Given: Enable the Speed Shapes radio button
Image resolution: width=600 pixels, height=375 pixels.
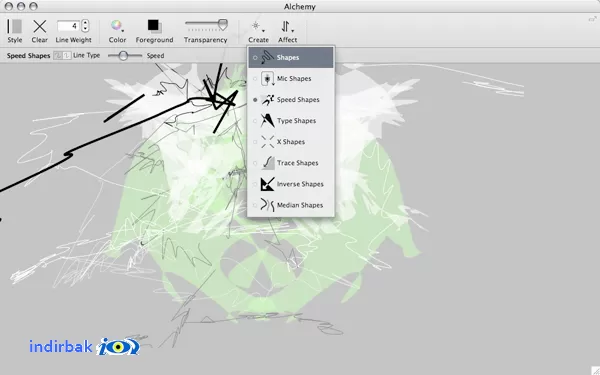Looking at the screenshot, I should tap(255, 100).
